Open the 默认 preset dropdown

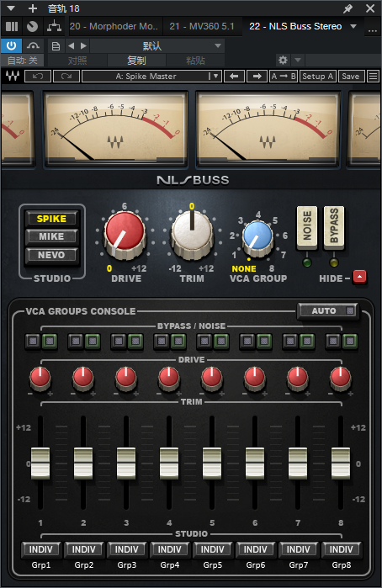tap(157, 46)
